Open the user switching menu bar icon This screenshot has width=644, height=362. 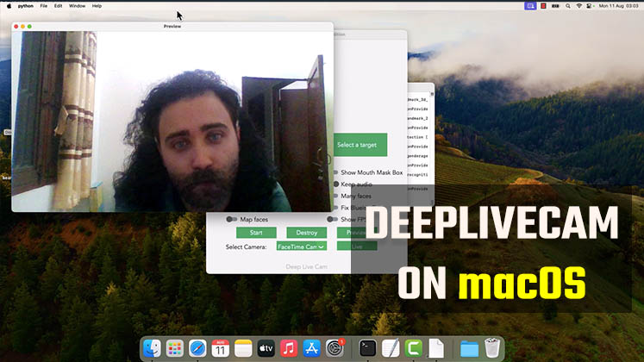click(590, 6)
